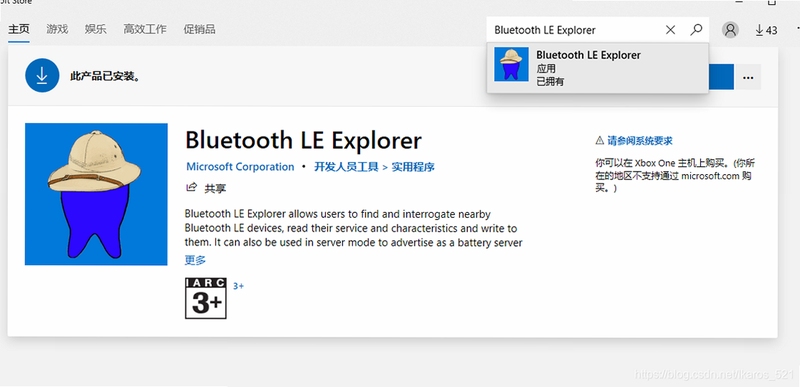Switch to the 游戏 tab
Viewport: 800px width, 387px height.
(57, 29)
